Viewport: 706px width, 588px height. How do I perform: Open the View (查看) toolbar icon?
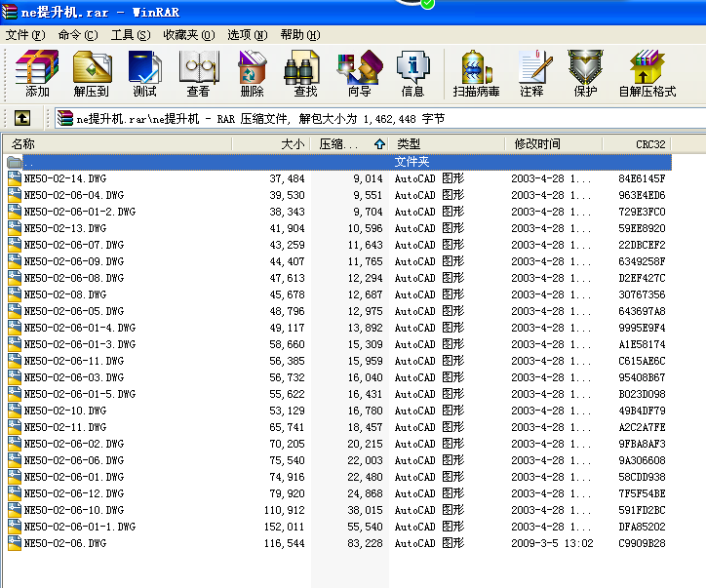pos(198,74)
